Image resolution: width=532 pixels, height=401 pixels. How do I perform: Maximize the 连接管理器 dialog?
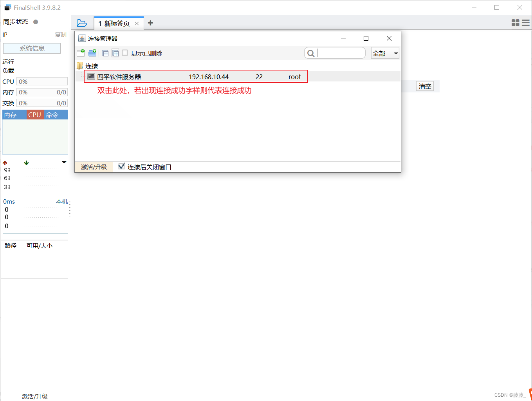point(366,38)
